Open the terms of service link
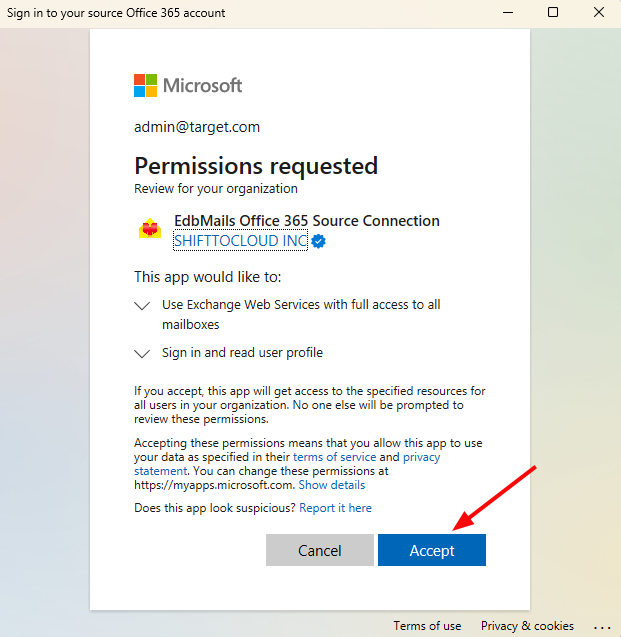The height and width of the screenshot is (637, 621). pyautogui.click(x=334, y=457)
